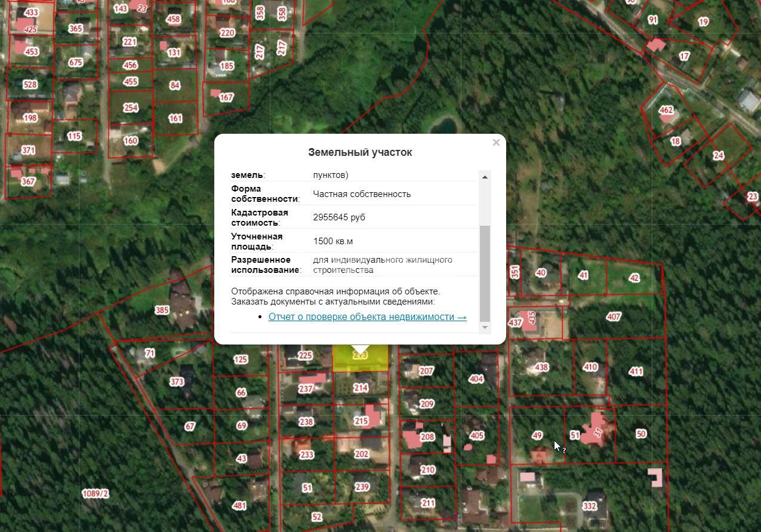Close the Земельный участок popup

[x=496, y=143]
